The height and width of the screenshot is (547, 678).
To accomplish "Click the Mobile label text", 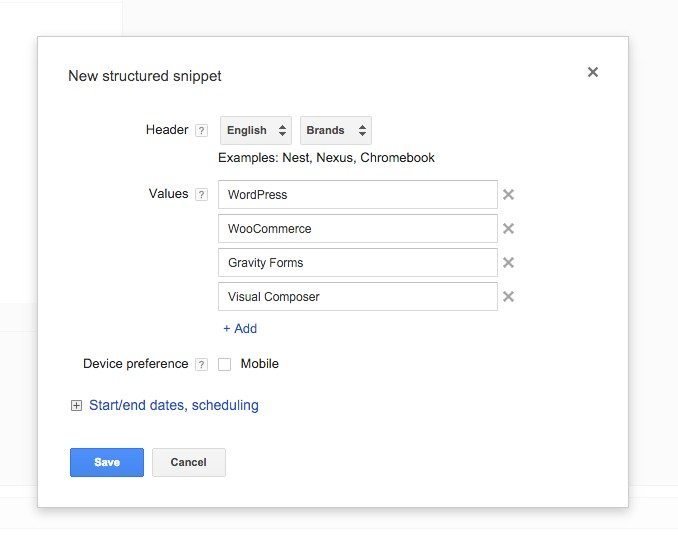I will coord(259,364).
